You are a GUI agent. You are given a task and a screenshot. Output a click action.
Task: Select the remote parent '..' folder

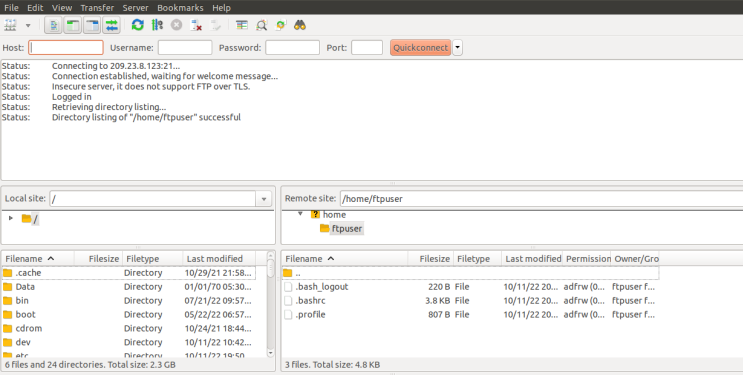pyautogui.click(x=471, y=273)
